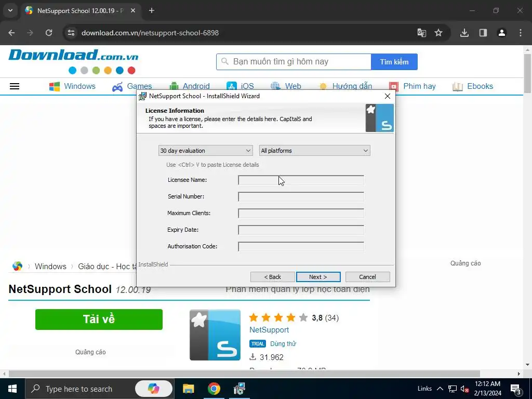Click the NetSupport School product thumbnail
Viewport: 532px width, 399px height.
point(215,335)
